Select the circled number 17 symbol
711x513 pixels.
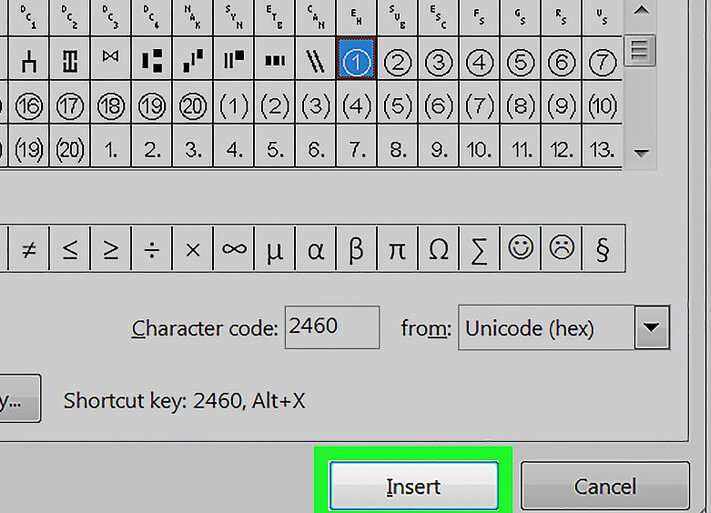[69, 105]
